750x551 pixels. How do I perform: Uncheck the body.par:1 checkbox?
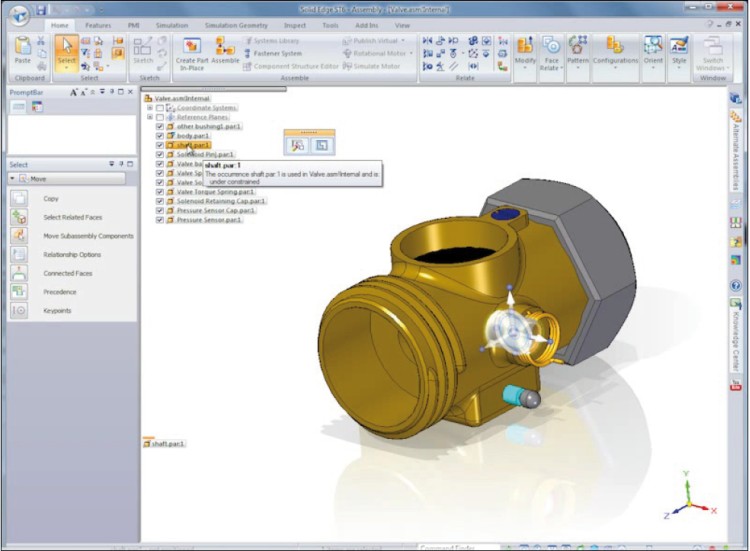pyautogui.click(x=160, y=136)
